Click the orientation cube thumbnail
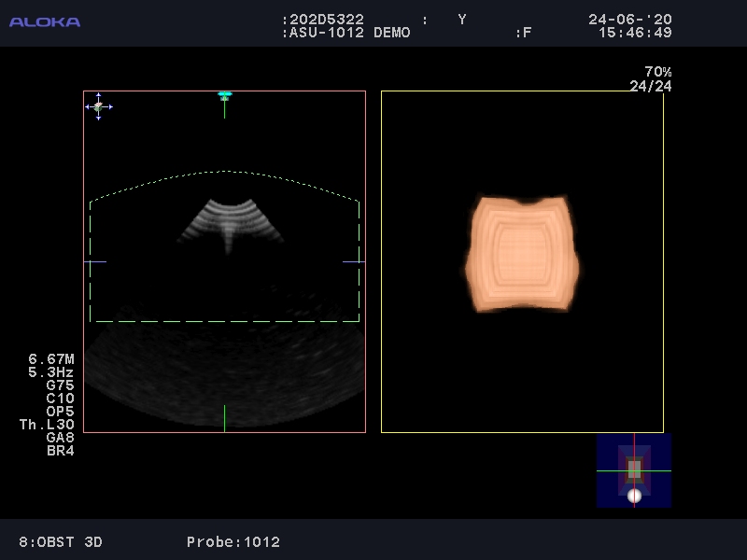Screen dimensions: 747x560 pos(634,469)
